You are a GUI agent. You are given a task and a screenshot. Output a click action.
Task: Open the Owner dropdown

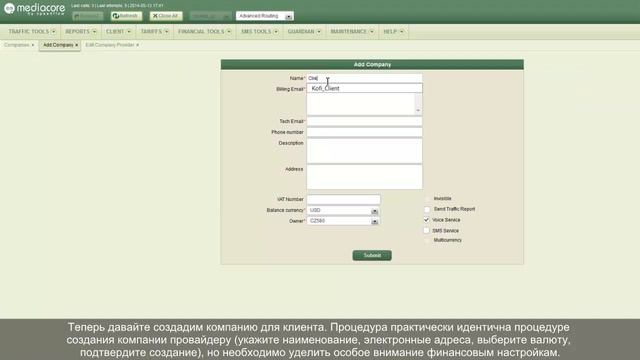[x=343, y=221]
